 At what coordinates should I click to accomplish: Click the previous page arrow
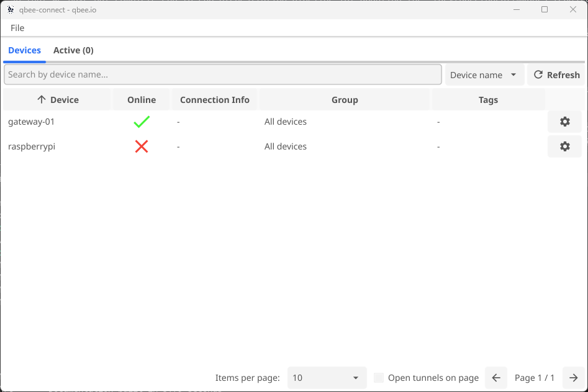tap(495, 378)
